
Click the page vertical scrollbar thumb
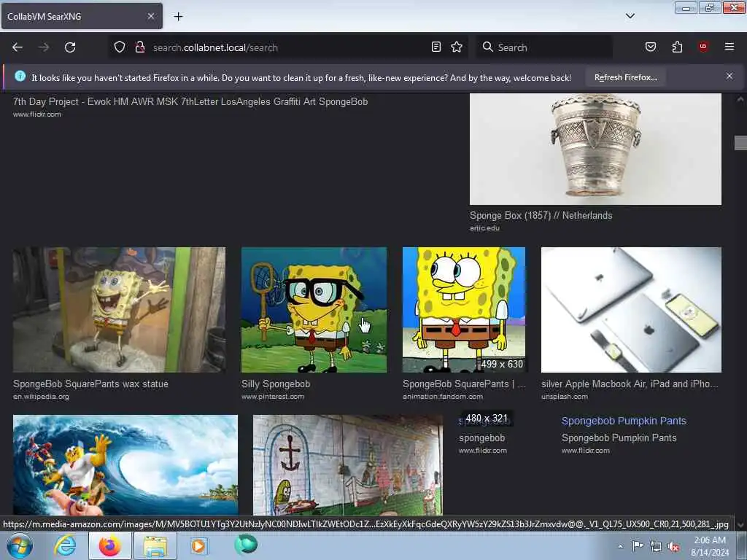(x=740, y=143)
